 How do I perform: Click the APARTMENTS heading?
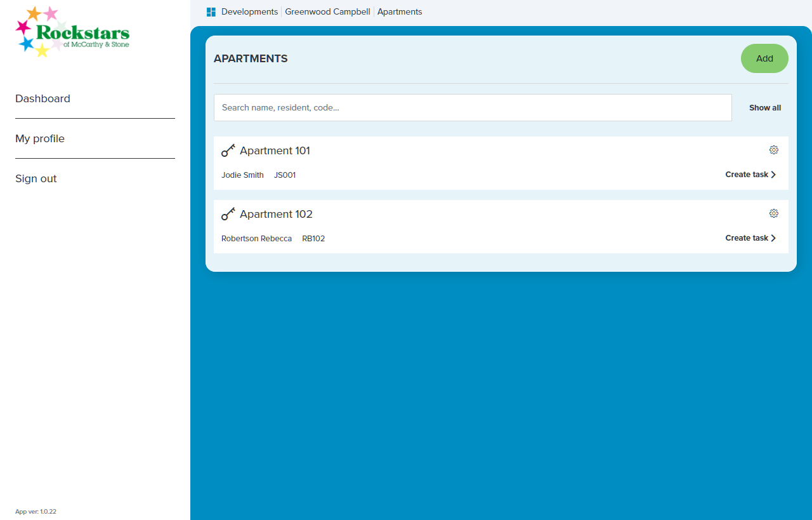[251, 58]
